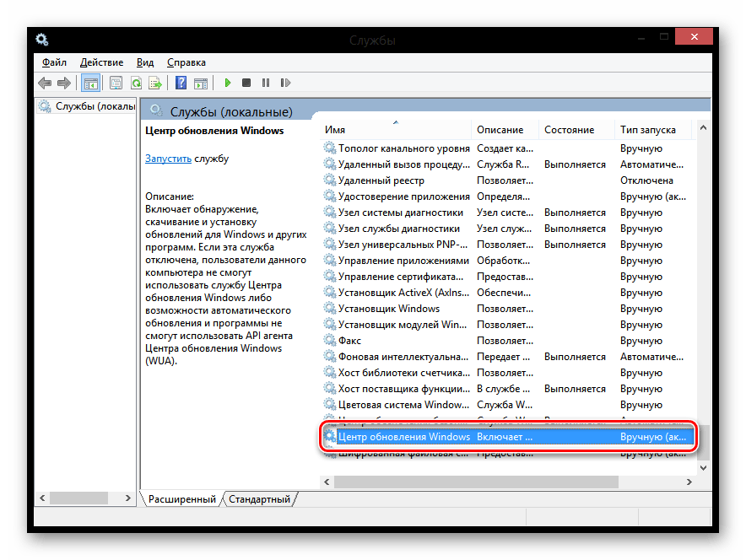Open the Файл menu

click(54, 62)
